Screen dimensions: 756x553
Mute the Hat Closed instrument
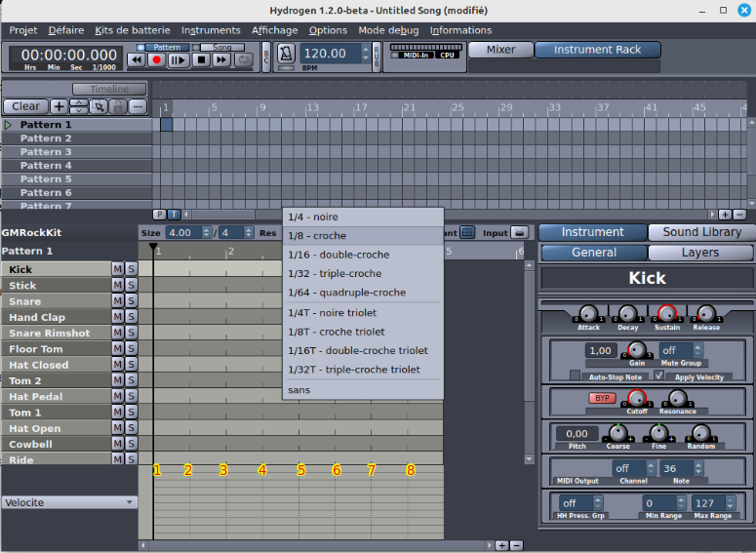pyautogui.click(x=118, y=365)
